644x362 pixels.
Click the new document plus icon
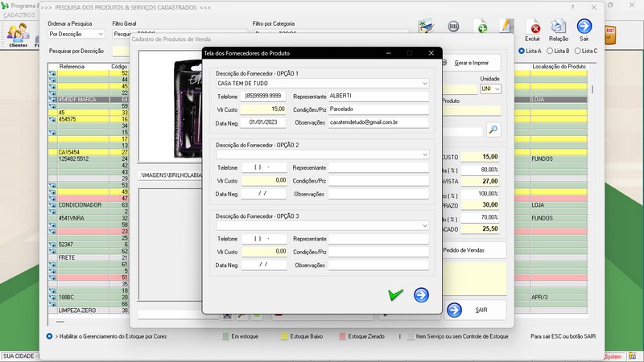pyautogui.click(x=480, y=27)
